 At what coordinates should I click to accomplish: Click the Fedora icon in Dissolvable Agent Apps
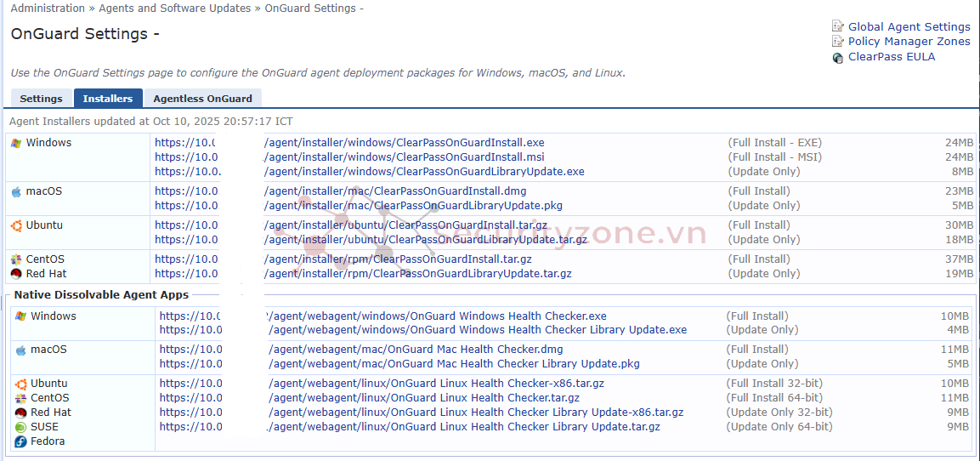coord(21,441)
